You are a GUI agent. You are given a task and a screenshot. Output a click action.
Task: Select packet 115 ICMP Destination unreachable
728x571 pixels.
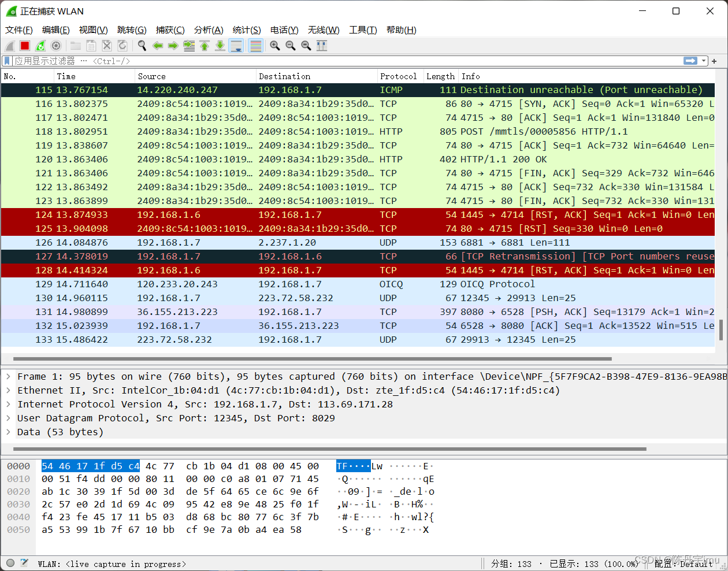click(x=358, y=90)
